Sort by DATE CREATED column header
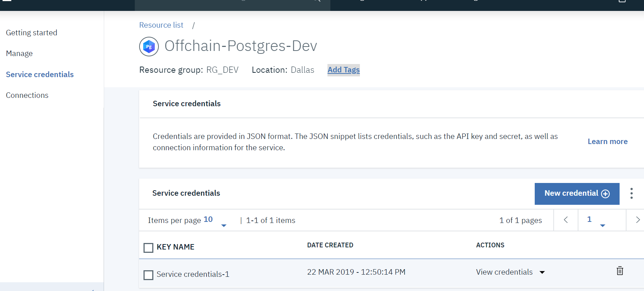 (x=330, y=245)
